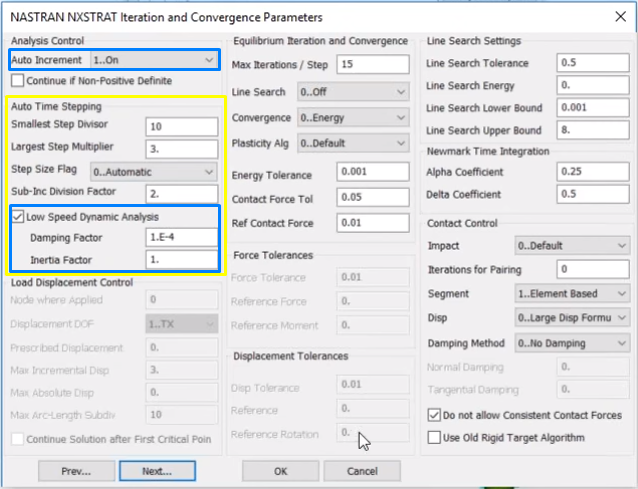Click the Line Search Energy field

(593, 85)
